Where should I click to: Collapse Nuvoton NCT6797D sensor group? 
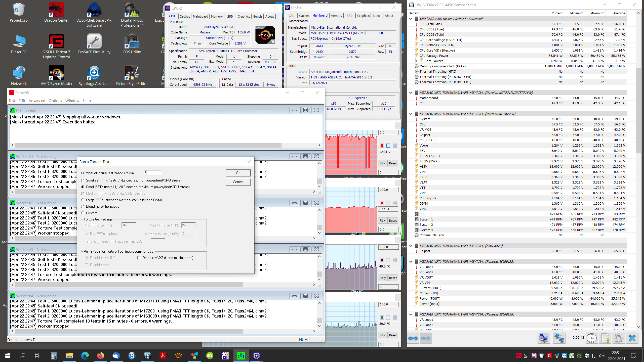point(411,114)
